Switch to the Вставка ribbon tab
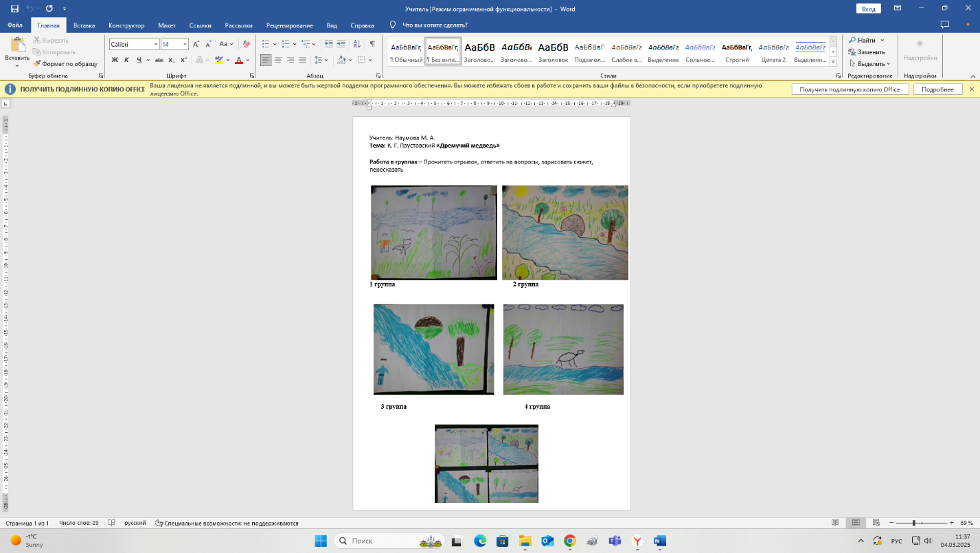This screenshot has height=553, width=980. click(x=84, y=25)
